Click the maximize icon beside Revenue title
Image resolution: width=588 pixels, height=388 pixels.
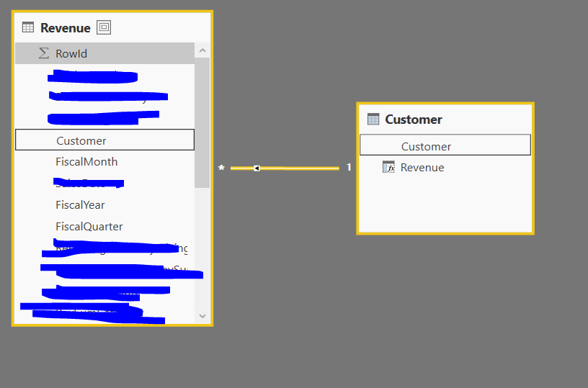tap(104, 27)
